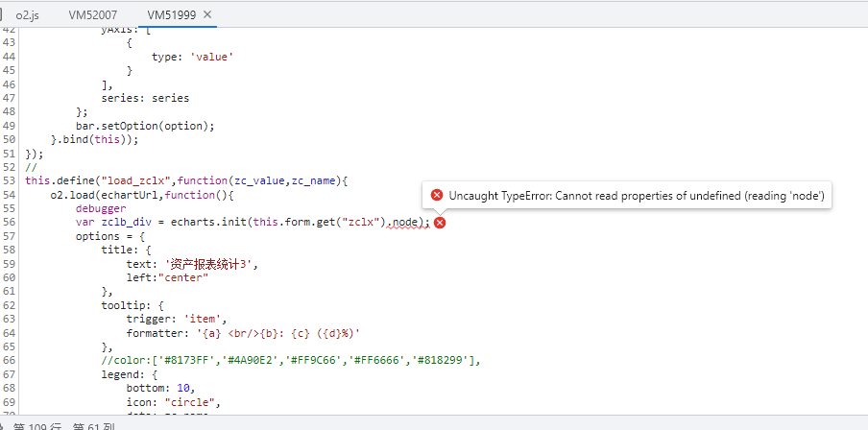Click the Uncaught TypeError message text
The height and width of the screenshot is (430, 868).
(x=638, y=195)
